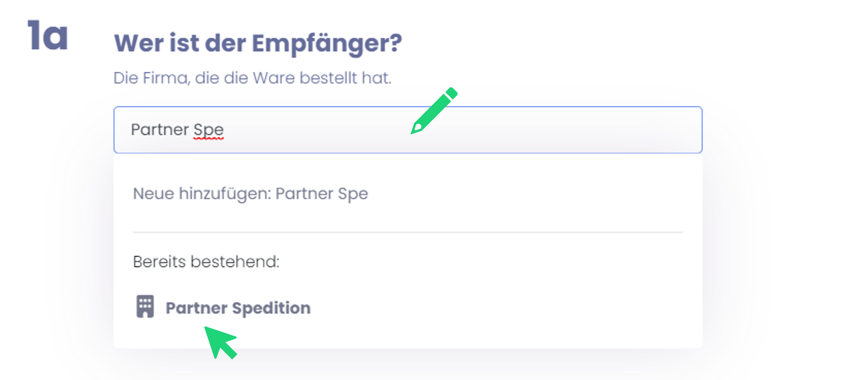
Task: Click the subtitle "Die Firma, die die Ware bestellt hat."
Action: tap(252, 78)
